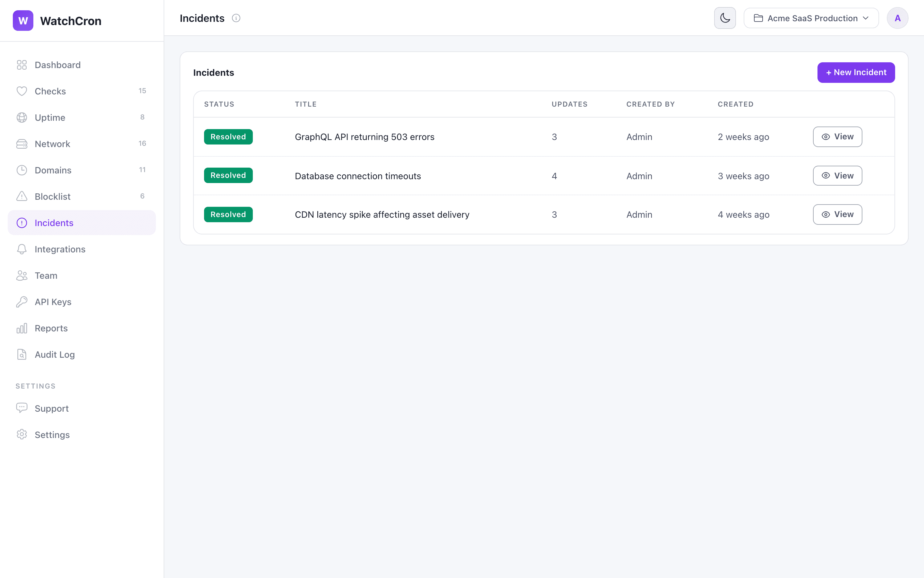Image resolution: width=924 pixels, height=578 pixels.
Task: Click the STATUS column header
Action: point(219,104)
